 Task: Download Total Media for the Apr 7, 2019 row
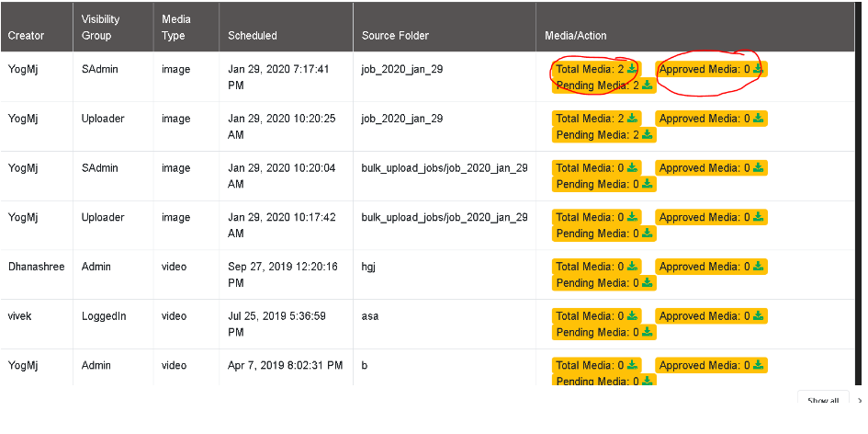632,365
